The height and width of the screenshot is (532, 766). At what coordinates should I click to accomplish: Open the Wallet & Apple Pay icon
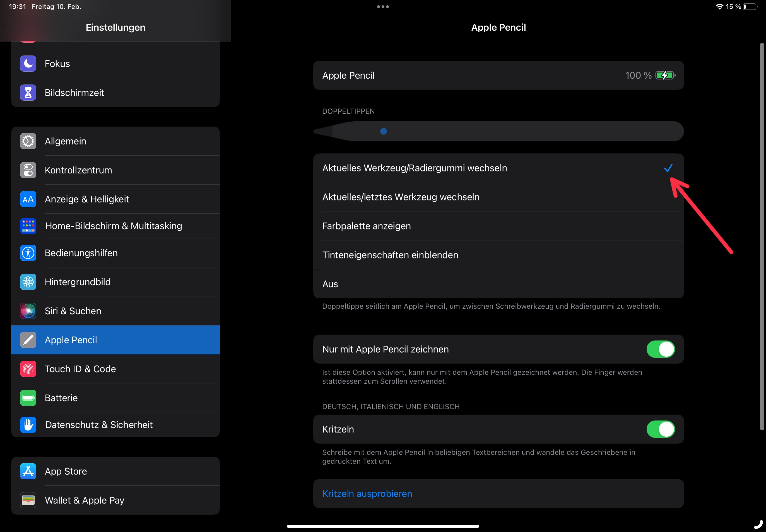click(28, 500)
